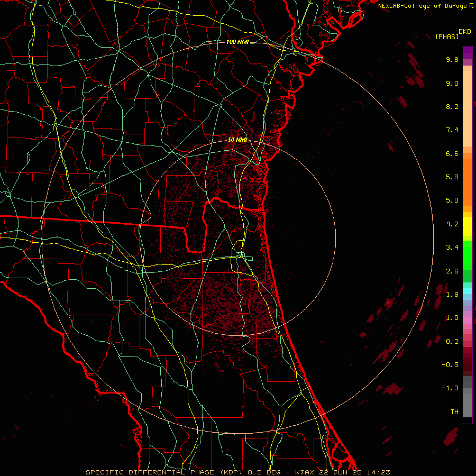Pick the cyan band of the color scale

[467, 291]
